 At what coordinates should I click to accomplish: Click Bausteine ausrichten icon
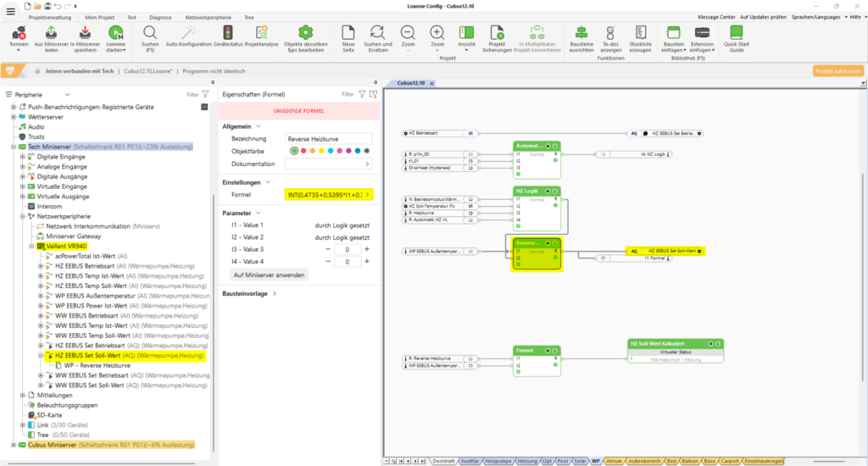[581, 32]
